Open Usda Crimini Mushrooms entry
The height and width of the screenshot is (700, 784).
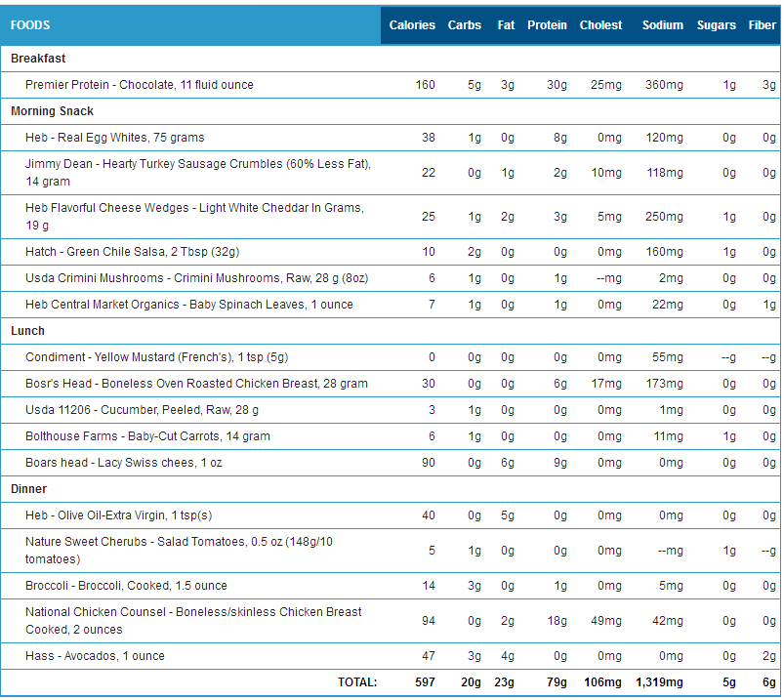pos(196,278)
